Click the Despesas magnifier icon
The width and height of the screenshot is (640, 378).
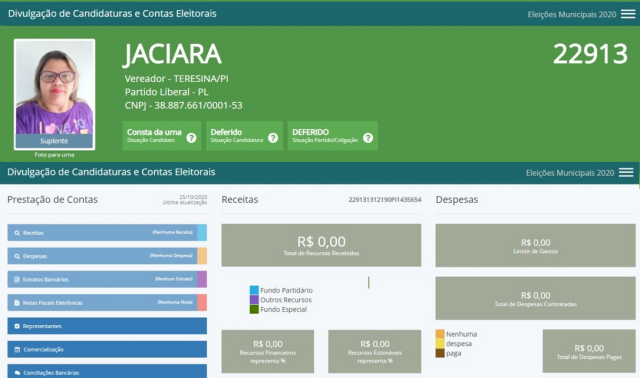point(17,256)
